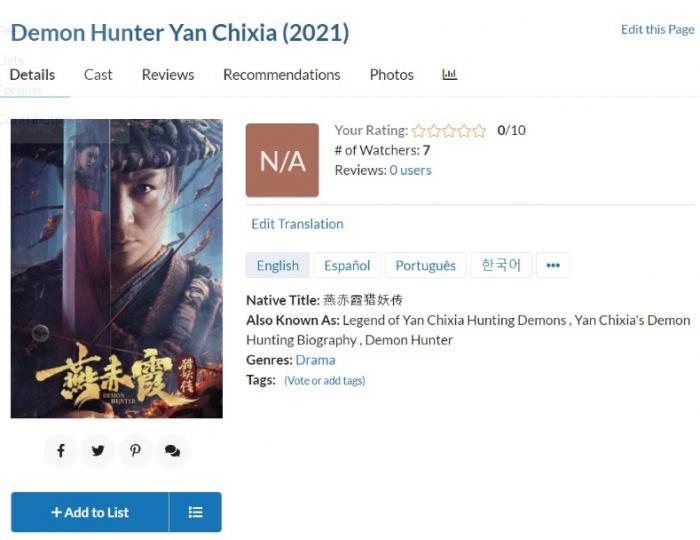Share via the Twitter bird icon
Viewport: 700px width, 540px height.
coord(98,451)
